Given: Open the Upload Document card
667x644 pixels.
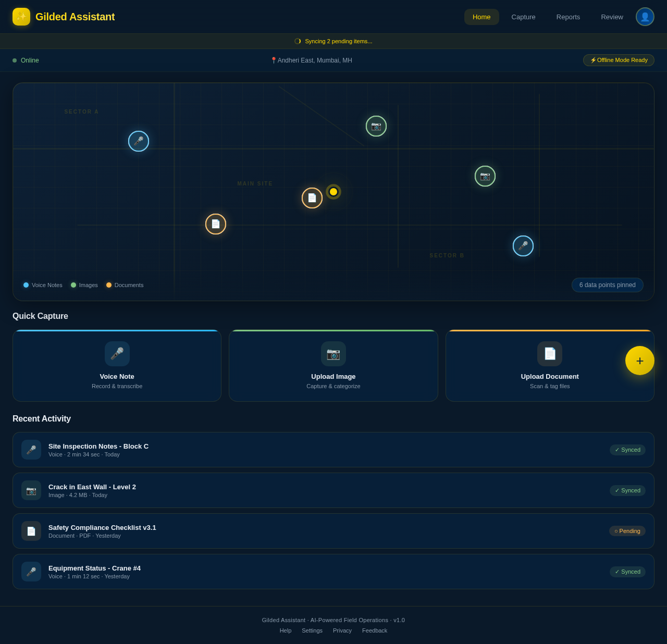Looking at the screenshot, I should (x=550, y=366).
